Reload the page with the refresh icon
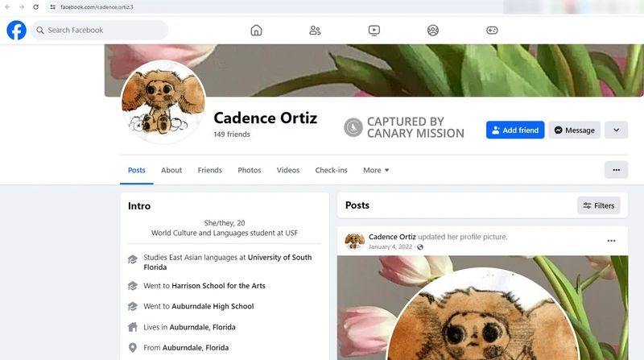This screenshot has height=360, width=644. click(x=35, y=7)
